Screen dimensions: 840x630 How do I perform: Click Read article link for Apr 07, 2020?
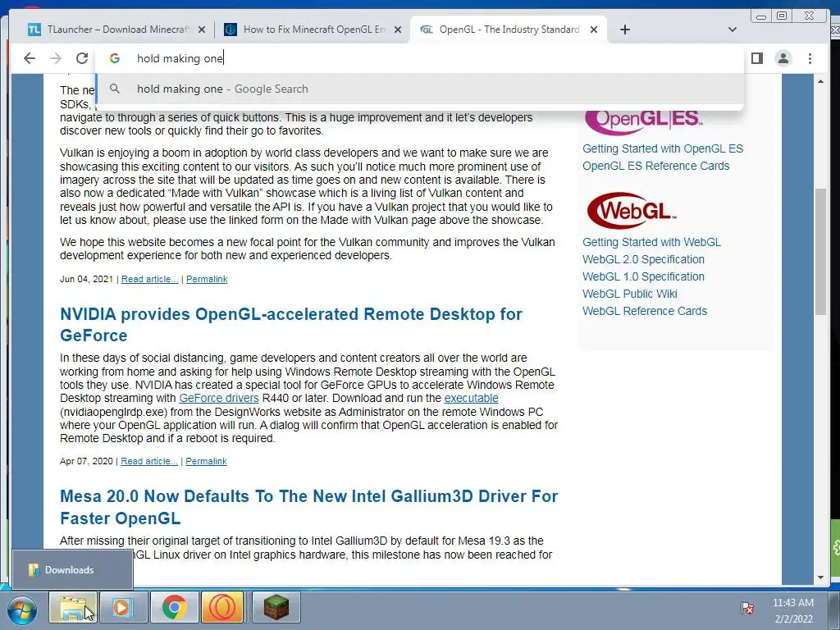pyautogui.click(x=149, y=461)
